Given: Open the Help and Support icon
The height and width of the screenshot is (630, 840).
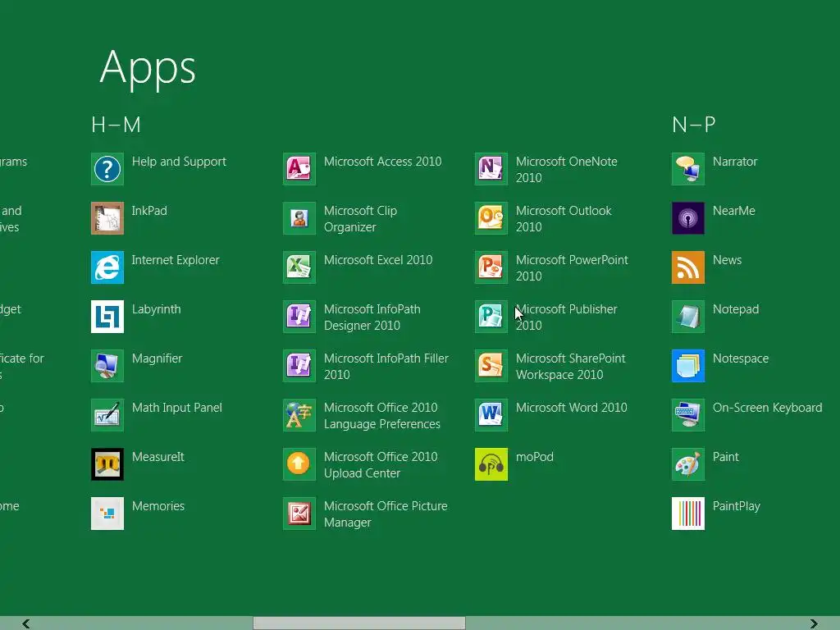Looking at the screenshot, I should (107, 169).
